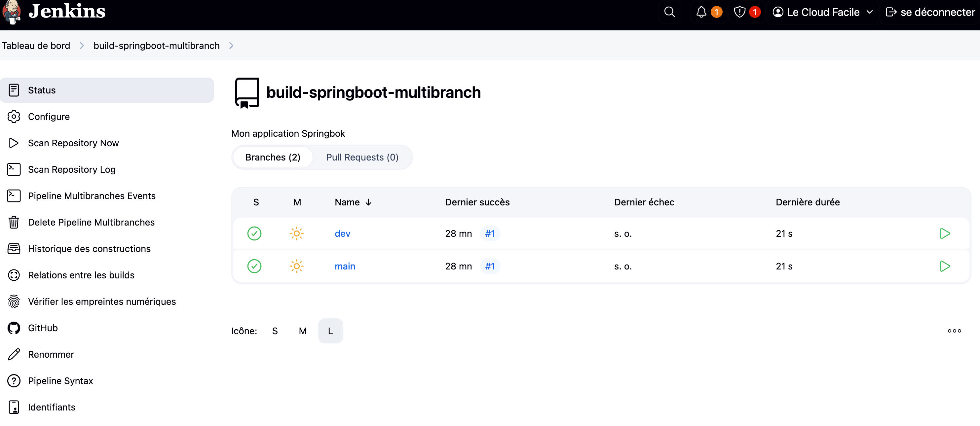Image resolution: width=980 pixels, height=426 pixels.
Task: Open the three-dot overflow menu below table
Action: [954, 331]
